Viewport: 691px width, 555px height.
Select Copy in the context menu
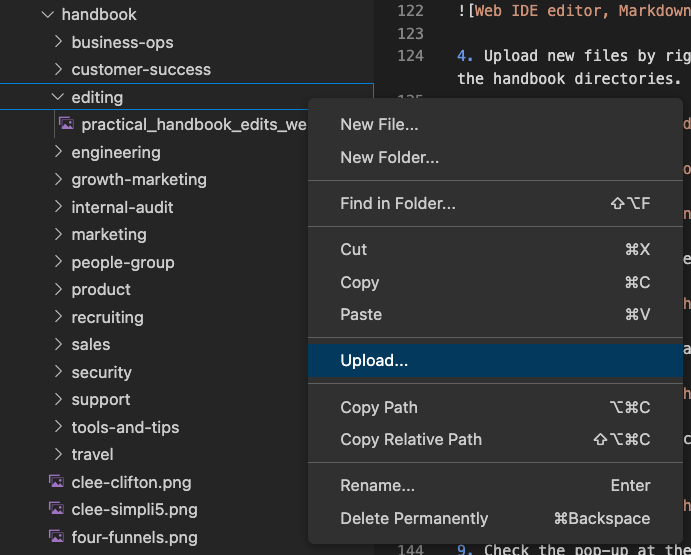pyautogui.click(x=495, y=282)
